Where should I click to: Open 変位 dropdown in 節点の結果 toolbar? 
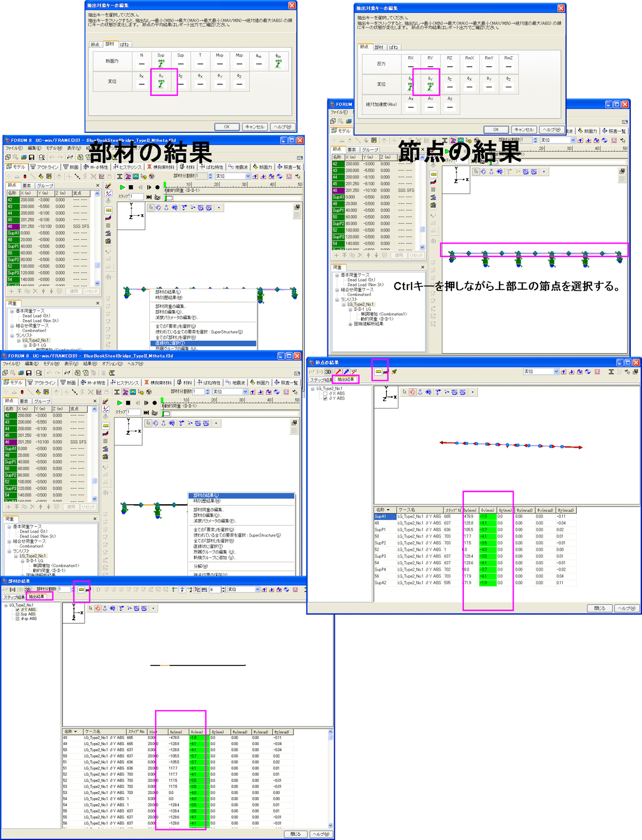tap(556, 372)
